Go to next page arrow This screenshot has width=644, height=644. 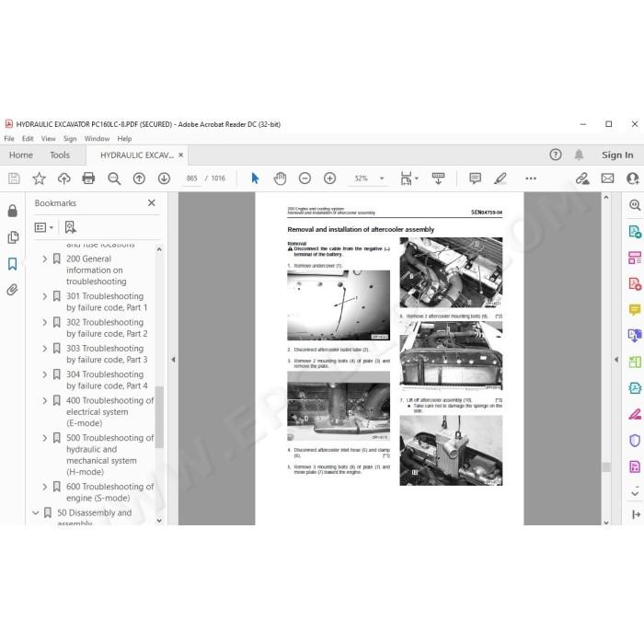click(x=165, y=178)
